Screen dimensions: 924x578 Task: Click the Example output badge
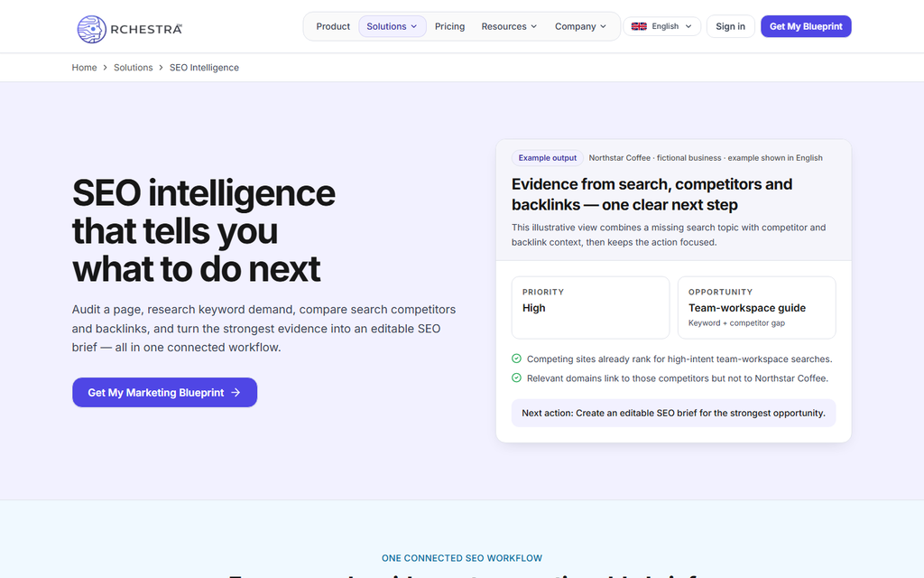[548, 158]
